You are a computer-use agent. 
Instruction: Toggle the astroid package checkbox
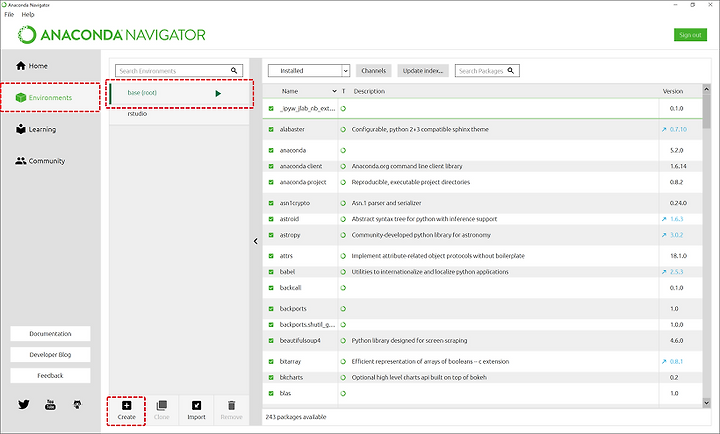(x=271, y=219)
